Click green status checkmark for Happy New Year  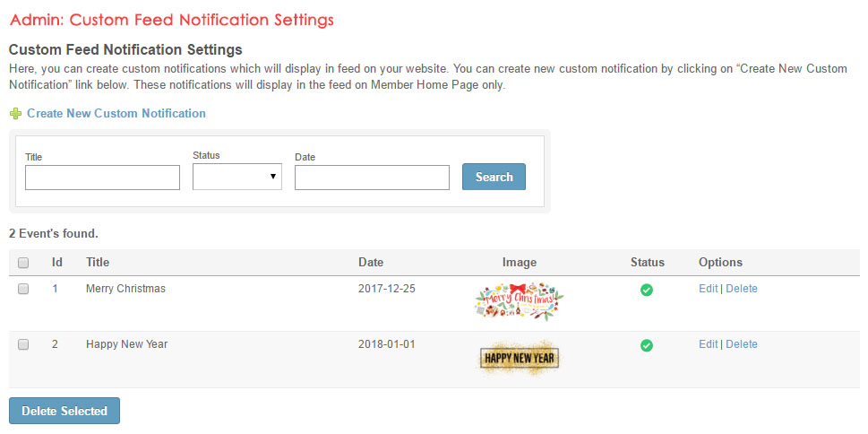coord(647,345)
